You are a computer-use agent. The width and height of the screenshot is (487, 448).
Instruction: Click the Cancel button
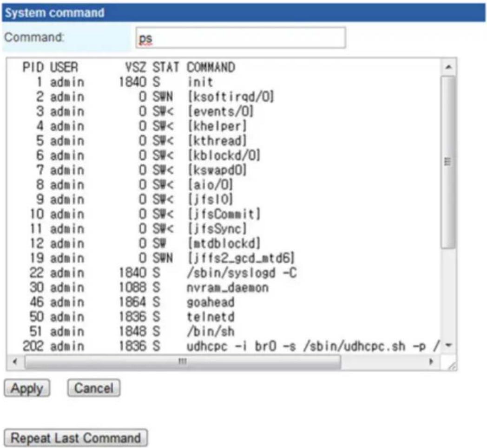[x=94, y=388]
